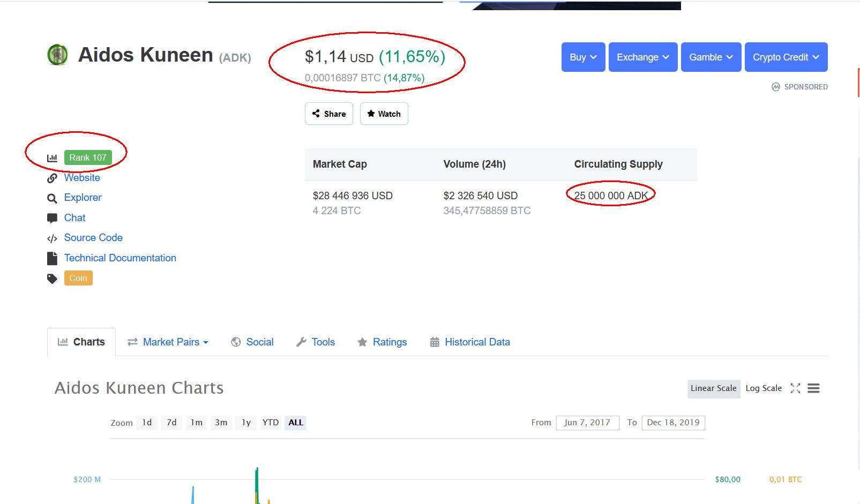Set chart zoom to 7d
Screen dimensions: 860x504
point(171,423)
